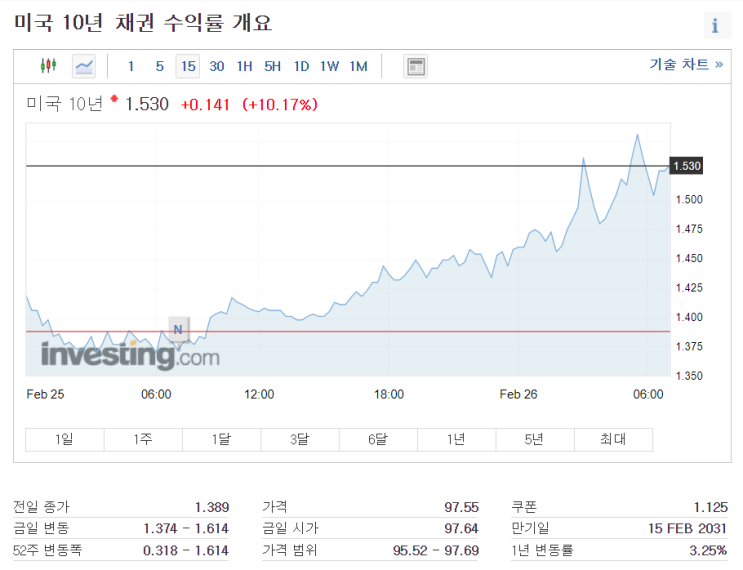Choose the 5년 range tab
Viewport: 743px width, 570px height.
[x=535, y=439]
